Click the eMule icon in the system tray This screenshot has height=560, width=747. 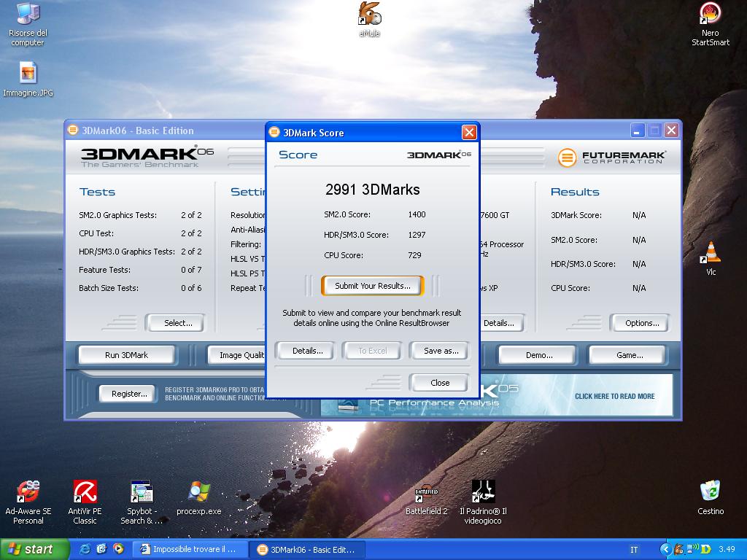coord(678,550)
